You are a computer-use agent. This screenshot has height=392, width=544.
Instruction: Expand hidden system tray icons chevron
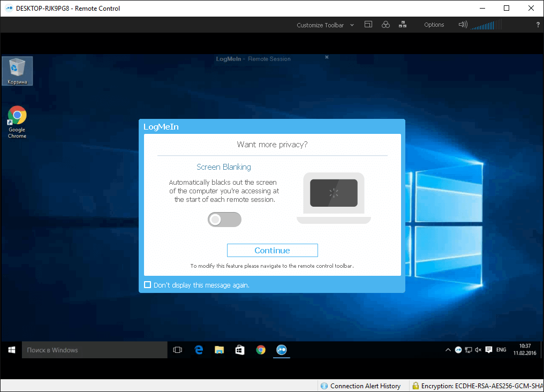point(448,350)
